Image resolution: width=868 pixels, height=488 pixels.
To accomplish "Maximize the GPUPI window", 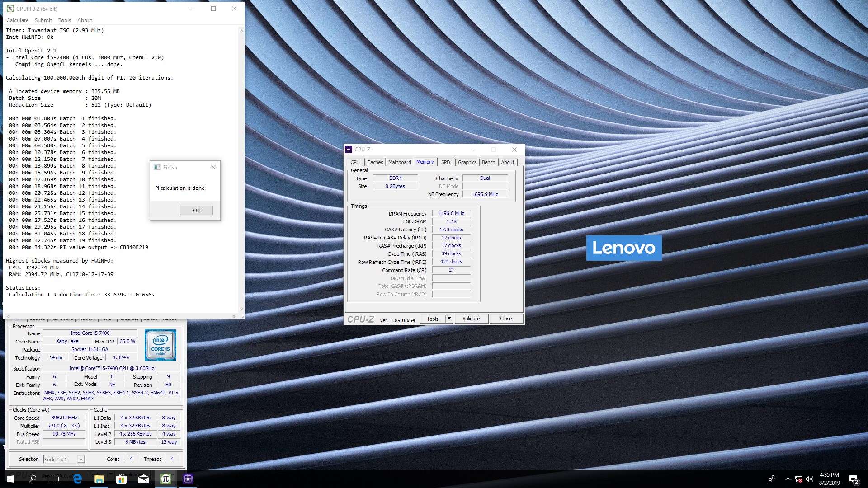I will pos(213,9).
